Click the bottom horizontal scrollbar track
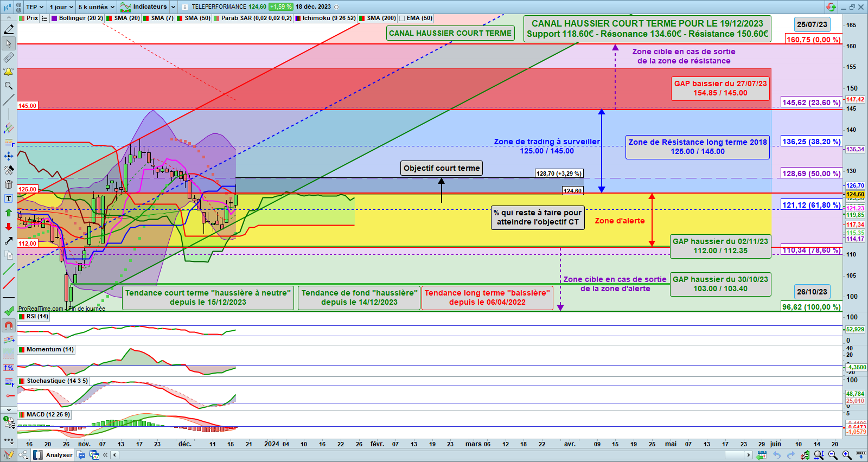Image resolution: width=868 pixels, height=462 pixels. point(431,455)
